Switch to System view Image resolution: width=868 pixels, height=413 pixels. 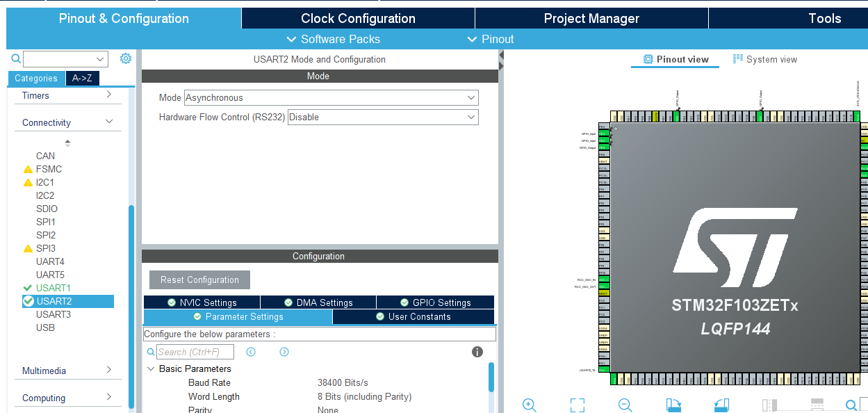pos(765,59)
